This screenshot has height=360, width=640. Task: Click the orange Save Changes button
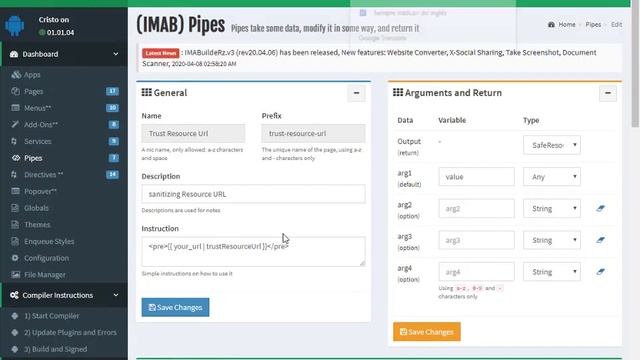click(427, 332)
